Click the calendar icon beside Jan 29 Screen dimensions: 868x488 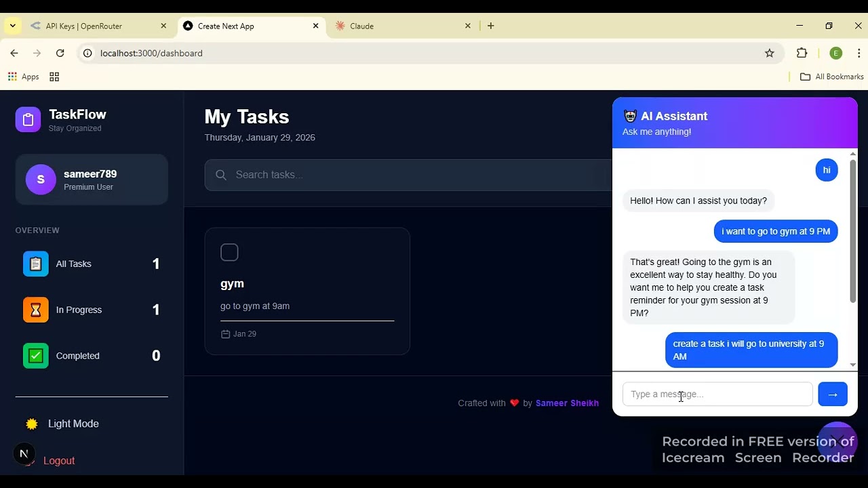click(226, 334)
